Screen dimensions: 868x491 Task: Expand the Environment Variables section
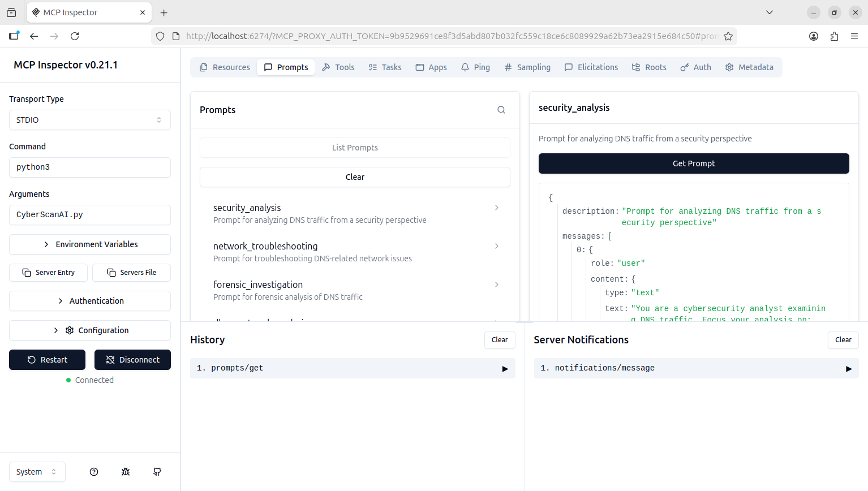(x=90, y=244)
